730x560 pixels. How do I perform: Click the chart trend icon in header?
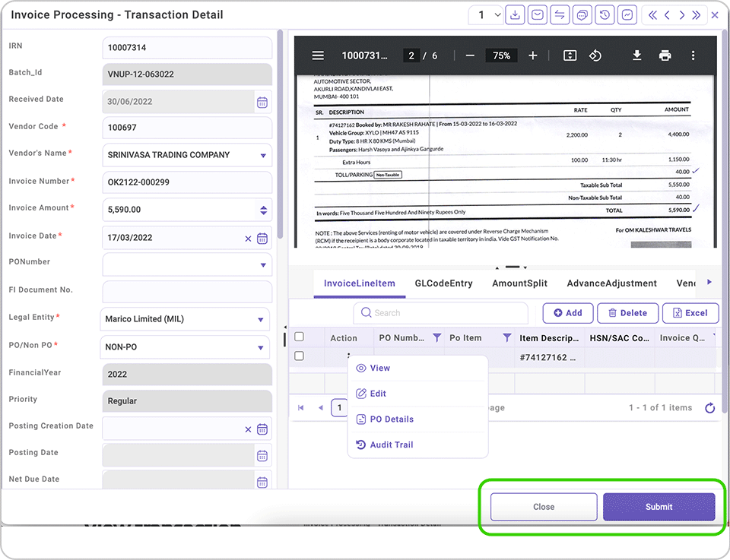pyautogui.click(x=627, y=15)
